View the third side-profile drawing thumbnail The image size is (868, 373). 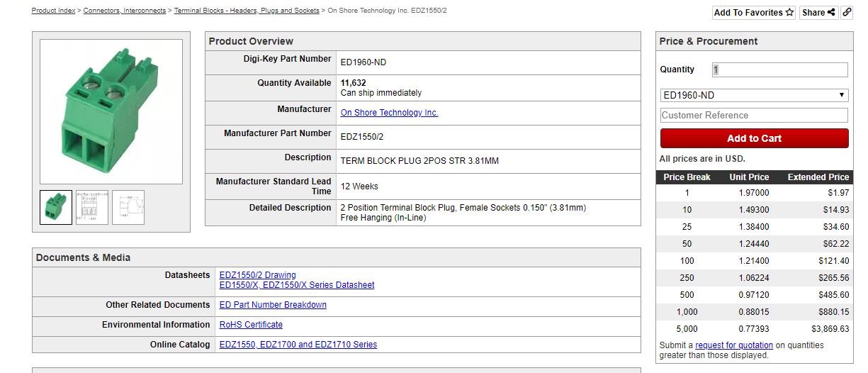pyautogui.click(x=128, y=207)
